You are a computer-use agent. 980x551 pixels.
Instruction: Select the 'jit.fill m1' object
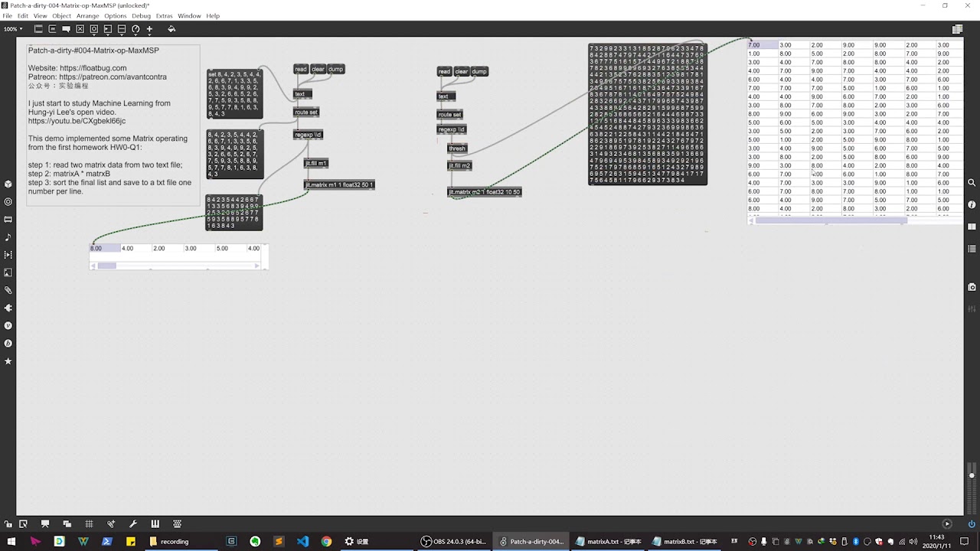[316, 163]
